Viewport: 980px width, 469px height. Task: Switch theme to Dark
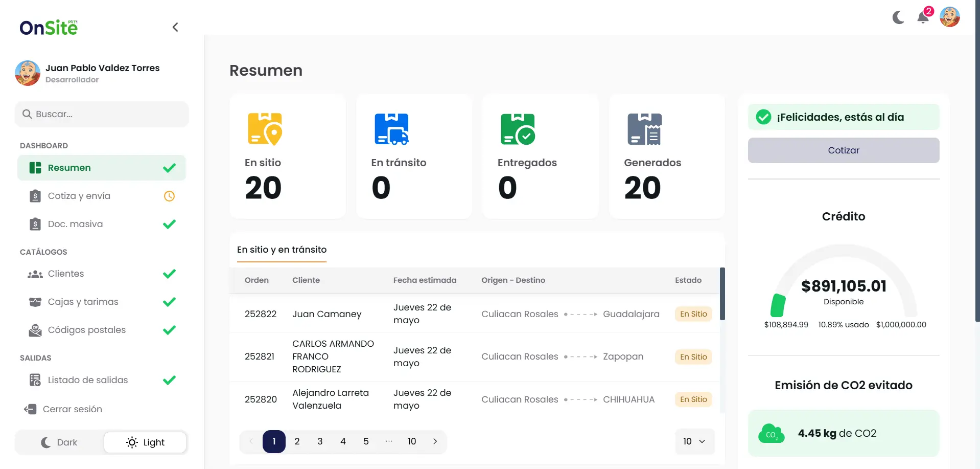pos(59,442)
